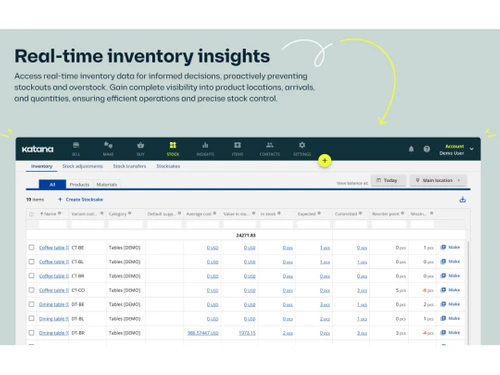Open the Buy basket icon

pos(141,145)
